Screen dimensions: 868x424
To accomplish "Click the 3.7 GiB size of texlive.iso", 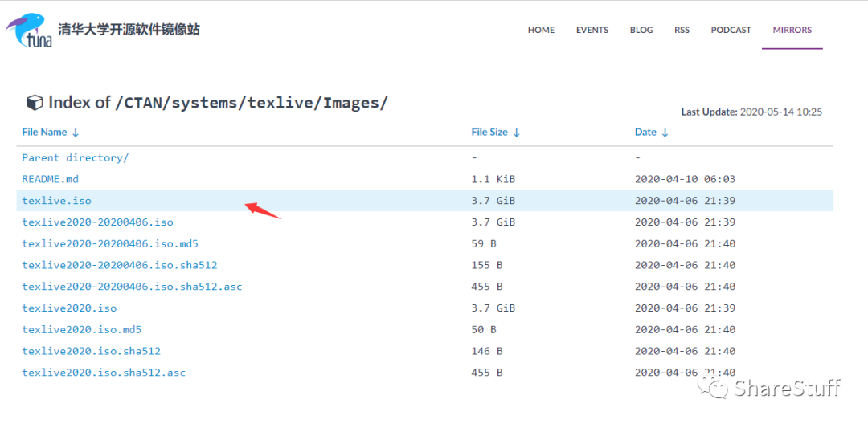I will pos(493,201).
